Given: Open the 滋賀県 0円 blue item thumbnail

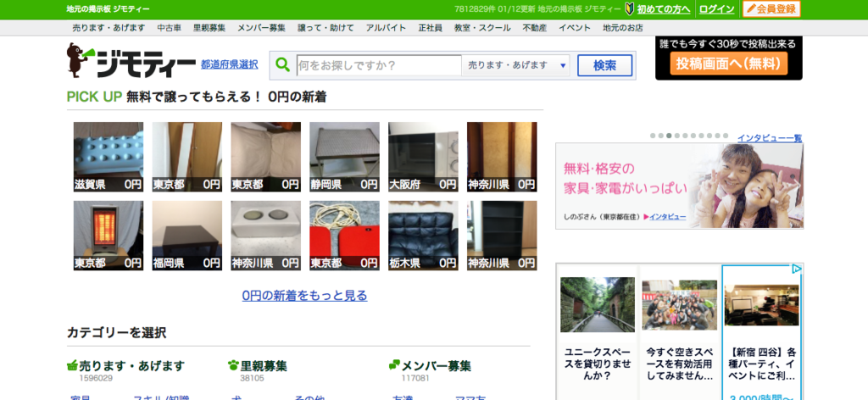Looking at the screenshot, I should [108, 157].
